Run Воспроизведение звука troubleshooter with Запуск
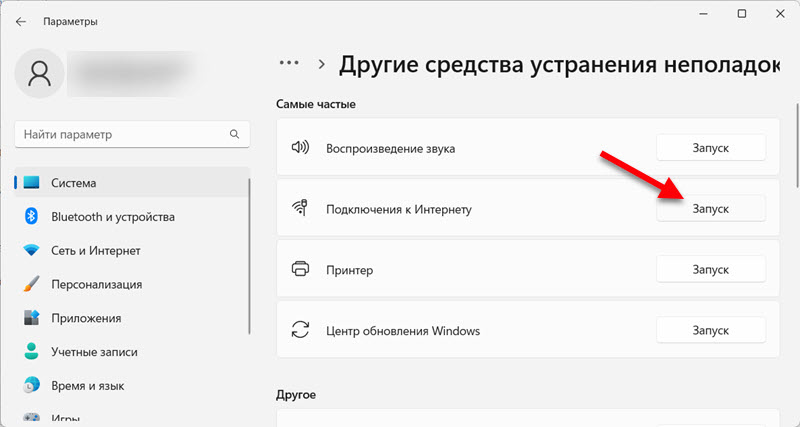The image size is (800, 427). click(x=711, y=148)
